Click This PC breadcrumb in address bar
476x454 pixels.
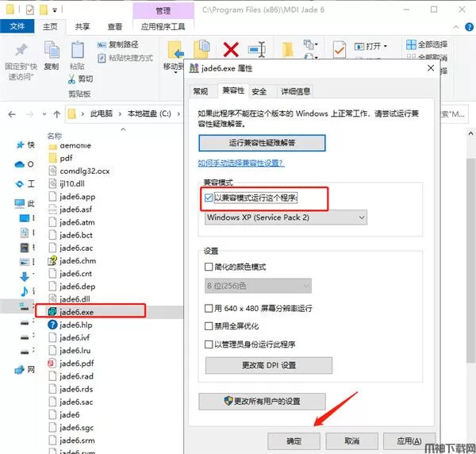[x=102, y=113]
